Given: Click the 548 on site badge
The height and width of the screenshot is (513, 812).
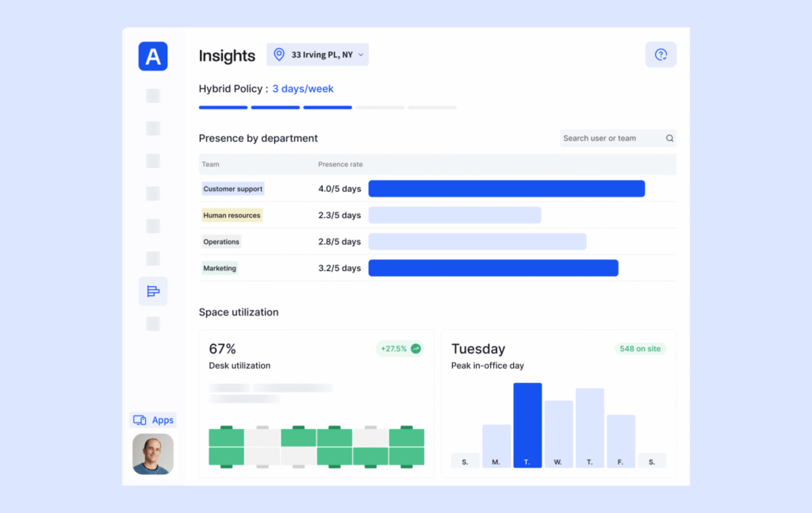Looking at the screenshot, I should point(640,349).
